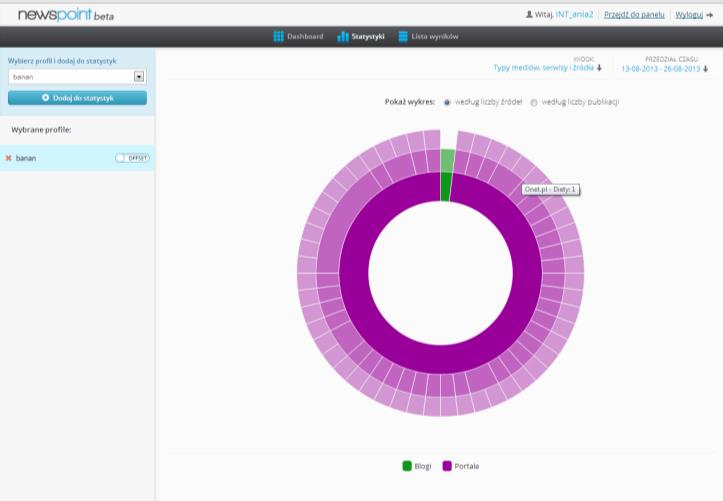This screenshot has height=501, width=723.
Task: Click the plus icon on Dodaj do statystyk
Action: [45, 98]
